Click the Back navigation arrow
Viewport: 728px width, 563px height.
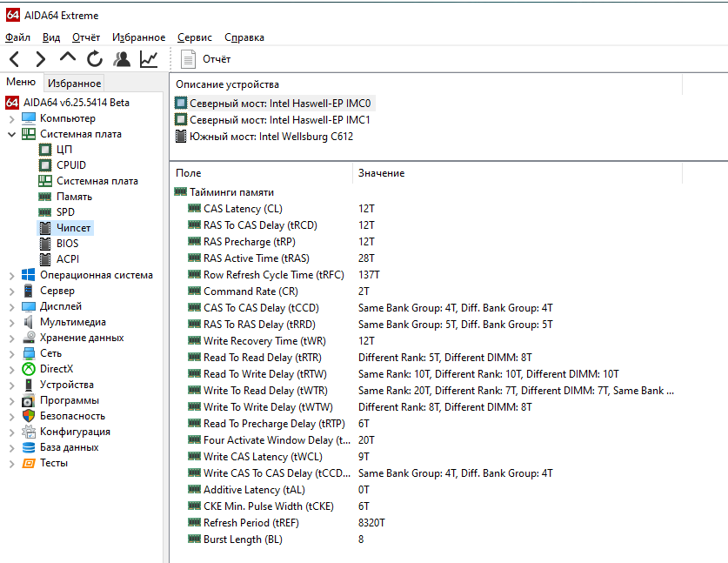click(x=15, y=59)
